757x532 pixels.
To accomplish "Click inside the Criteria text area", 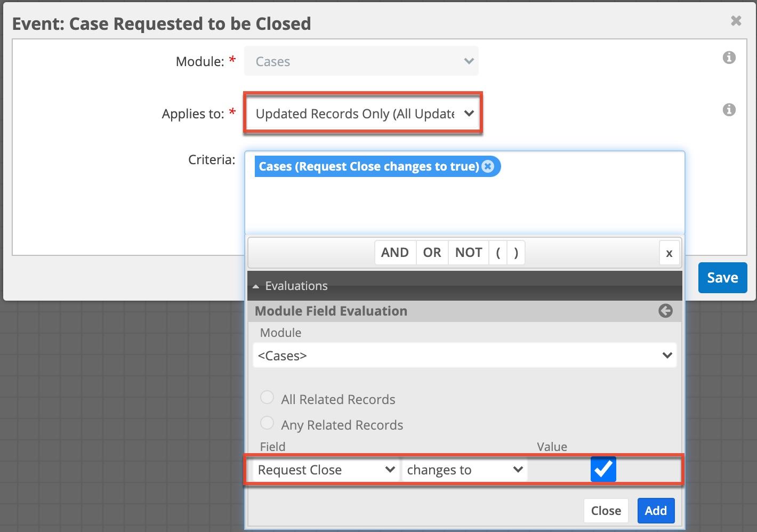I will (x=464, y=203).
